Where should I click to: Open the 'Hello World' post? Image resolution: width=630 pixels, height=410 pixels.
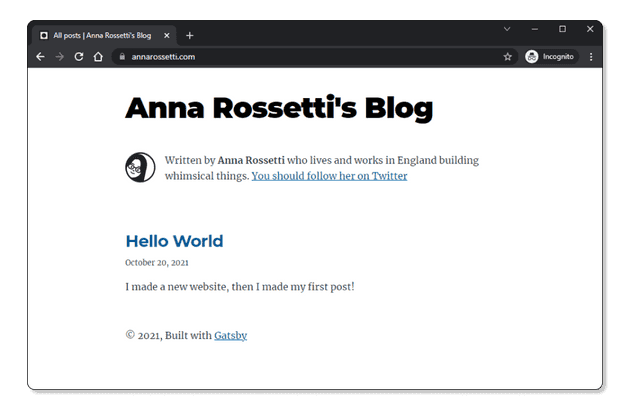point(174,241)
